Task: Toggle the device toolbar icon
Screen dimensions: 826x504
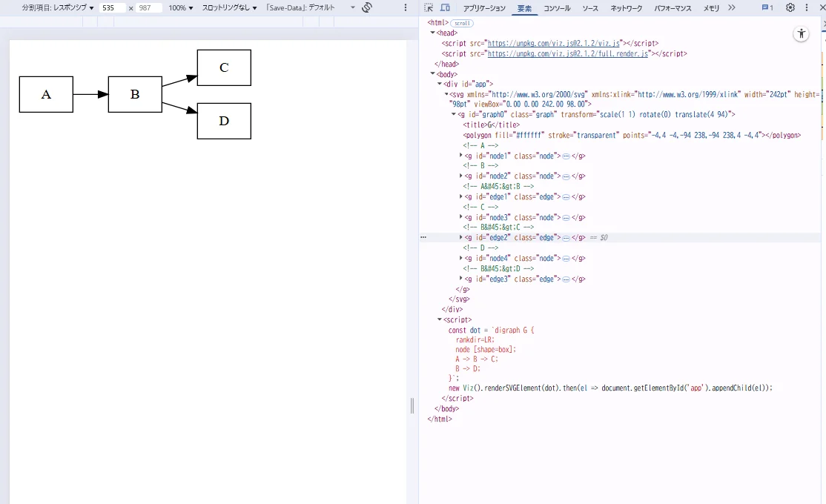Action: 445,8
